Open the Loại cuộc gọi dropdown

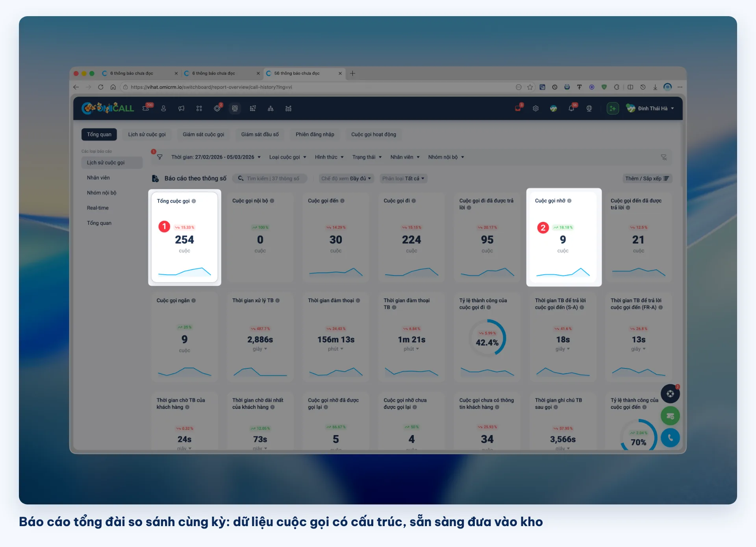point(287,157)
